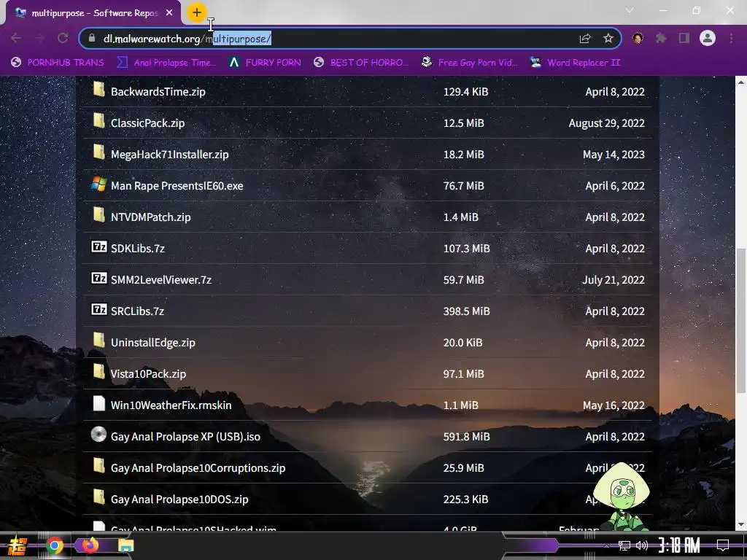Open the Chrome profile avatar icon
This screenshot has height=560, width=747.
click(708, 38)
